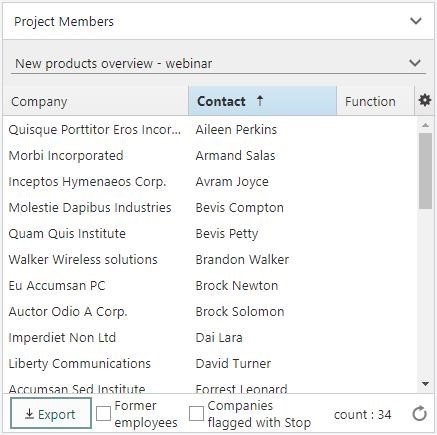437x435 pixels.
Task: Open company Morbi Incorporated
Action: click(x=66, y=155)
